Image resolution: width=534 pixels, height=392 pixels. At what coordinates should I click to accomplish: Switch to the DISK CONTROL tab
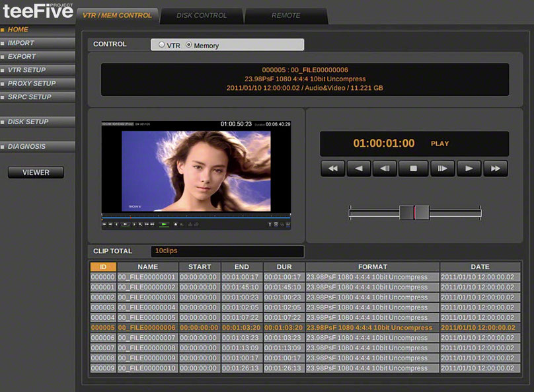click(x=202, y=15)
